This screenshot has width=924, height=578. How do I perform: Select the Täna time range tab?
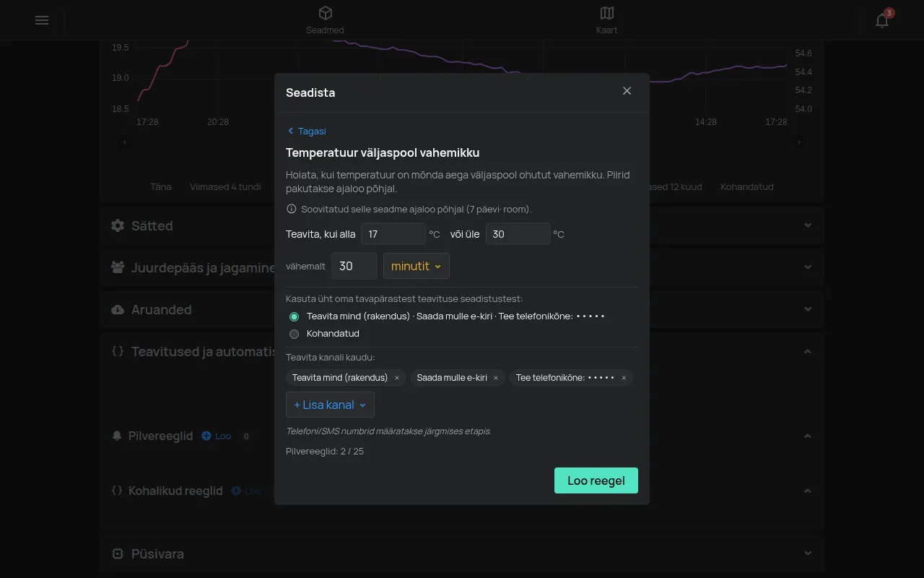click(161, 186)
